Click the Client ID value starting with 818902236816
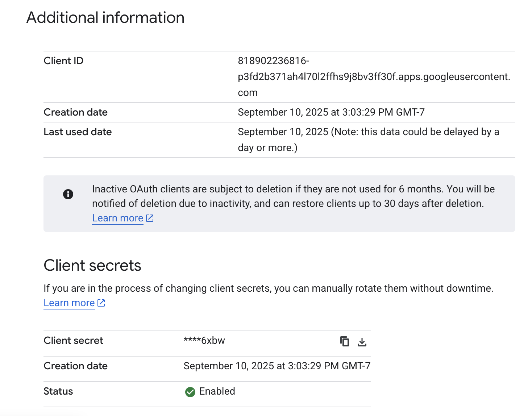Image resolution: width=532 pixels, height=416 pixels. point(373,76)
